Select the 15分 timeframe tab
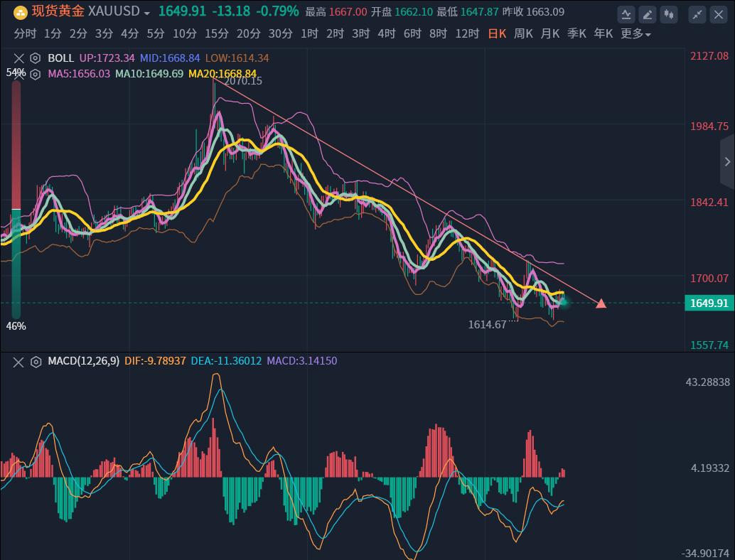Screen dimensions: 735x560 coord(216,33)
